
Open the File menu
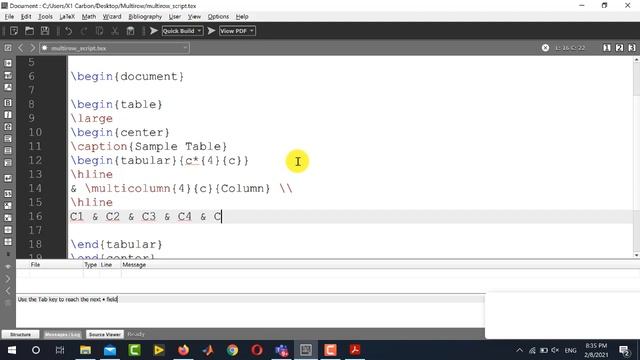click(9, 17)
